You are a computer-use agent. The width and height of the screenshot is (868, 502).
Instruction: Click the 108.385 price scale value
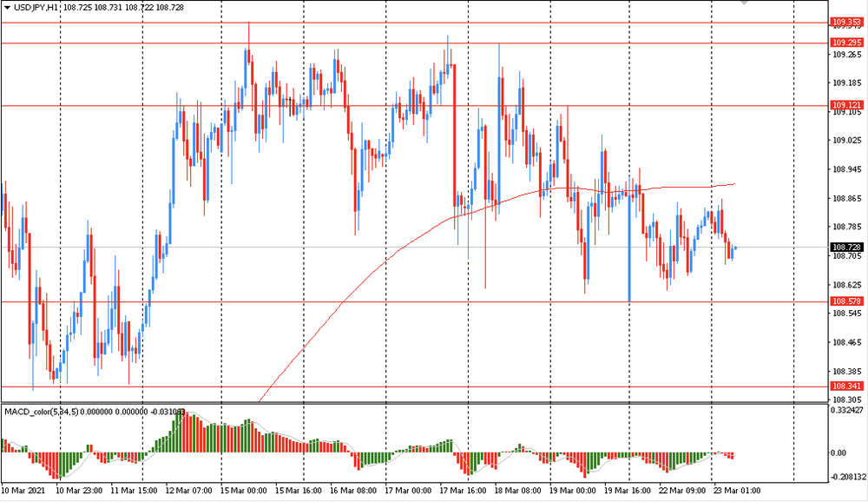coord(847,371)
